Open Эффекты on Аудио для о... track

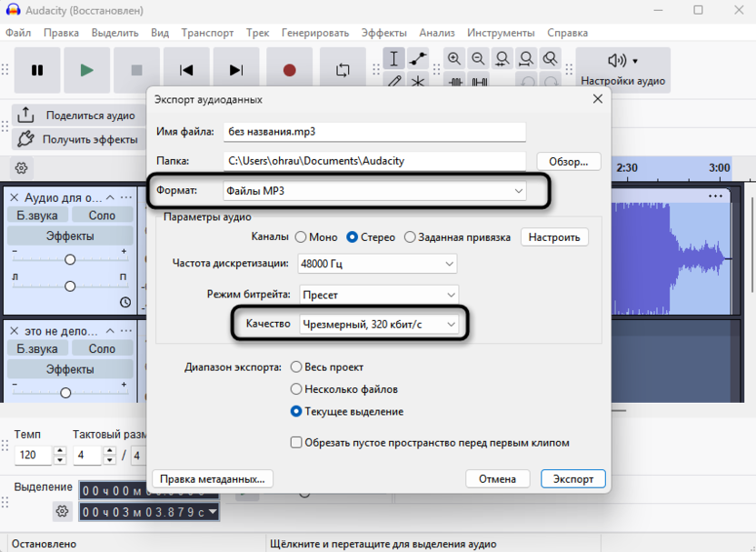[70, 236]
